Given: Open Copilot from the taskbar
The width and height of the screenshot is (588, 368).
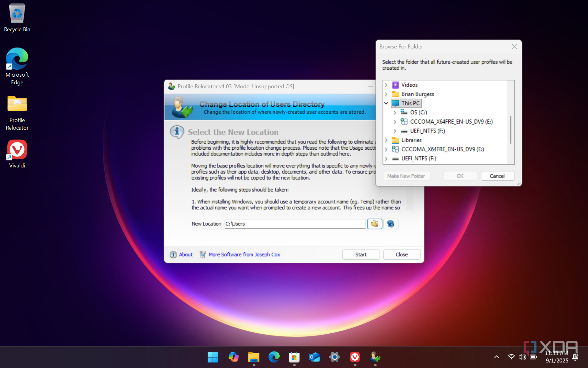Looking at the screenshot, I should coord(233,357).
